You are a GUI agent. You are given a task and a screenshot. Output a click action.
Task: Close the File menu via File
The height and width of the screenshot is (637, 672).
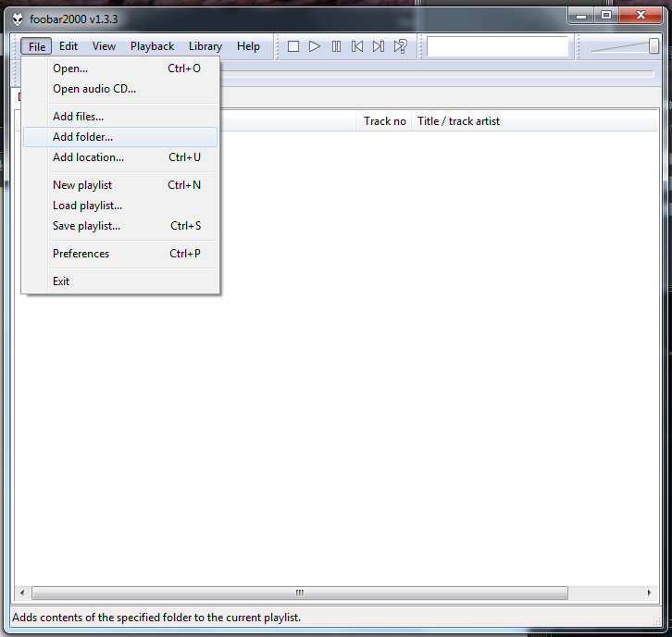[36, 46]
